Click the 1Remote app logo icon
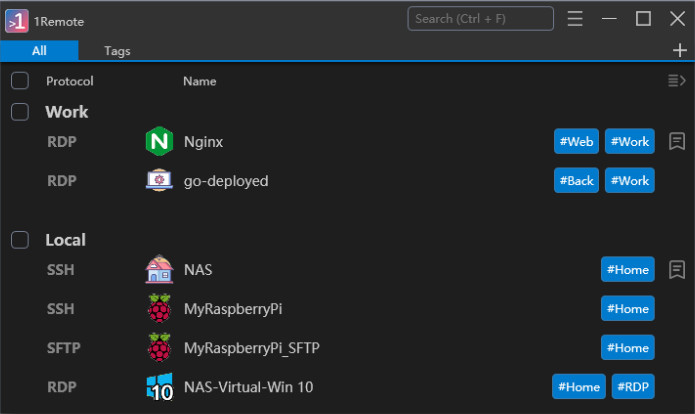The height and width of the screenshot is (414, 695). [x=17, y=21]
